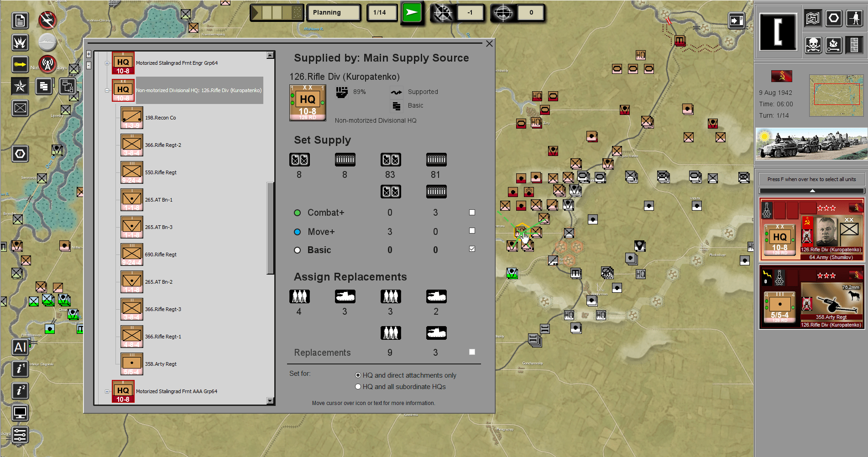Expand Motorized Stalingrad Frnt AAA Grp64 node
Image resolution: width=868 pixels, height=457 pixels.
click(x=107, y=391)
